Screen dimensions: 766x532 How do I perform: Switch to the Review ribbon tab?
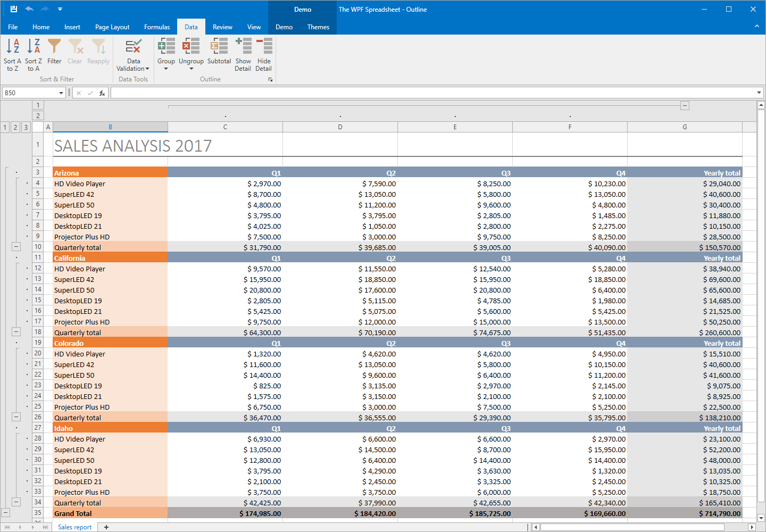222,27
